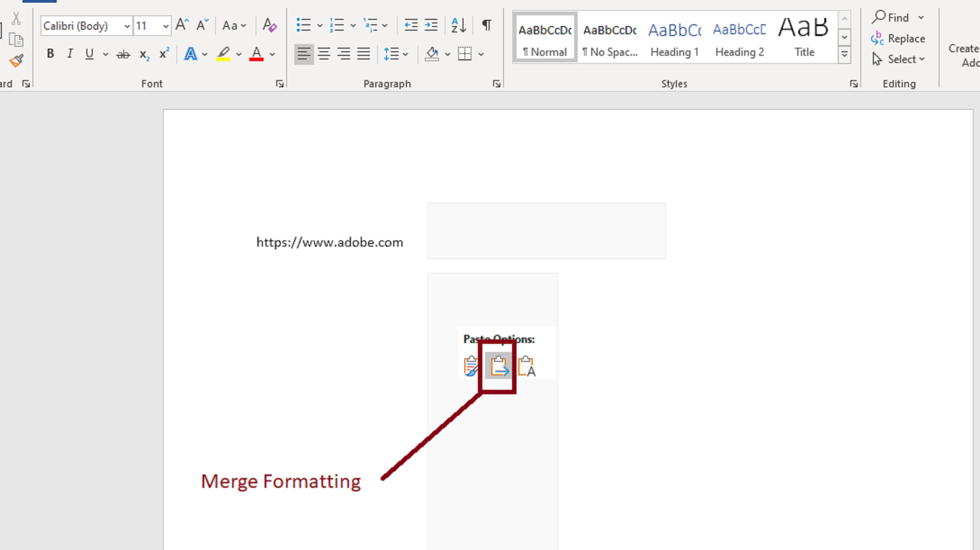Toggle Show/Hide paragraph marks

(x=487, y=25)
